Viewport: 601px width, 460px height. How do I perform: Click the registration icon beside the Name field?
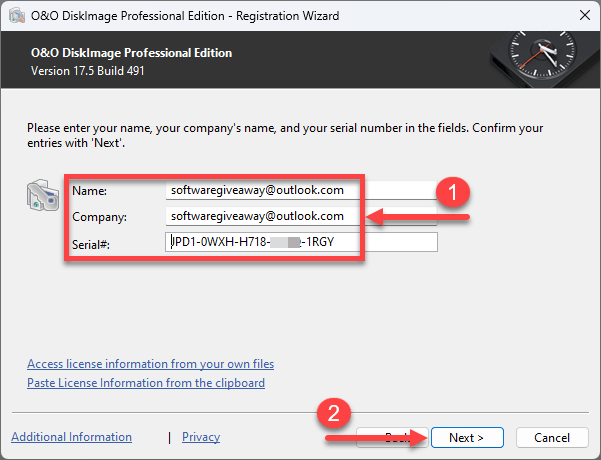pyautogui.click(x=42, y=199)
